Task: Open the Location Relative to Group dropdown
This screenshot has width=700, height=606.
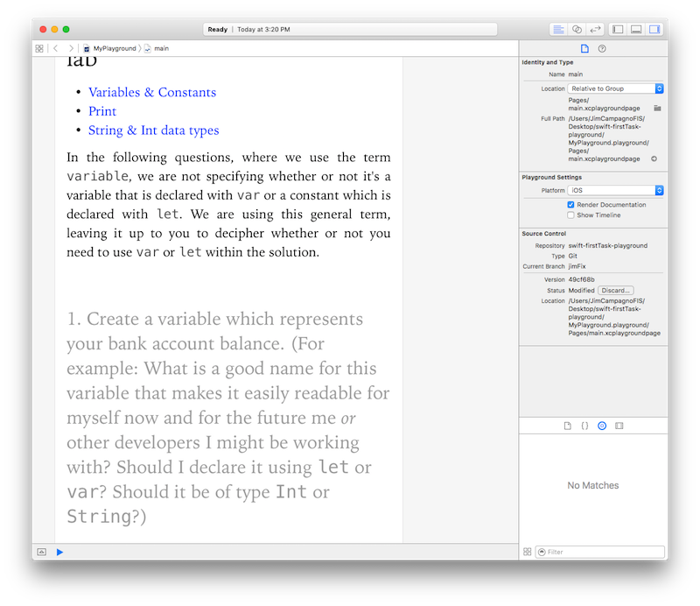Action: (615, 88)
